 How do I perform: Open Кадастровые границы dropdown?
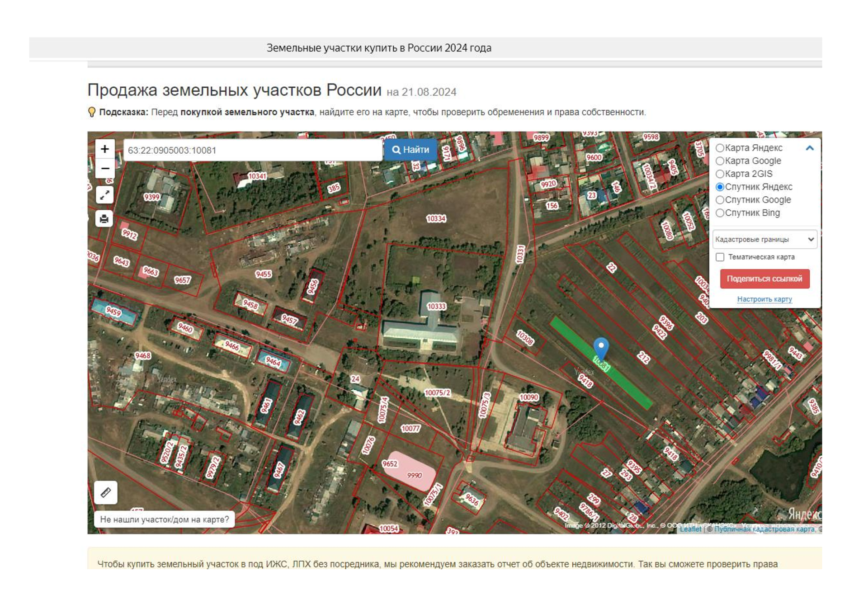pyautogui.click(x=764, y=239)
